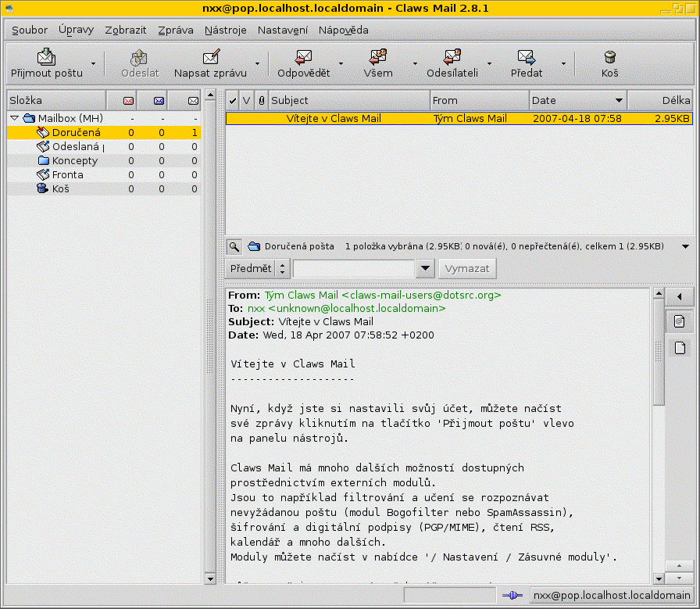Reply to all with Všem icon
This screenshot has width=700, height=609.
click(378, 57)
